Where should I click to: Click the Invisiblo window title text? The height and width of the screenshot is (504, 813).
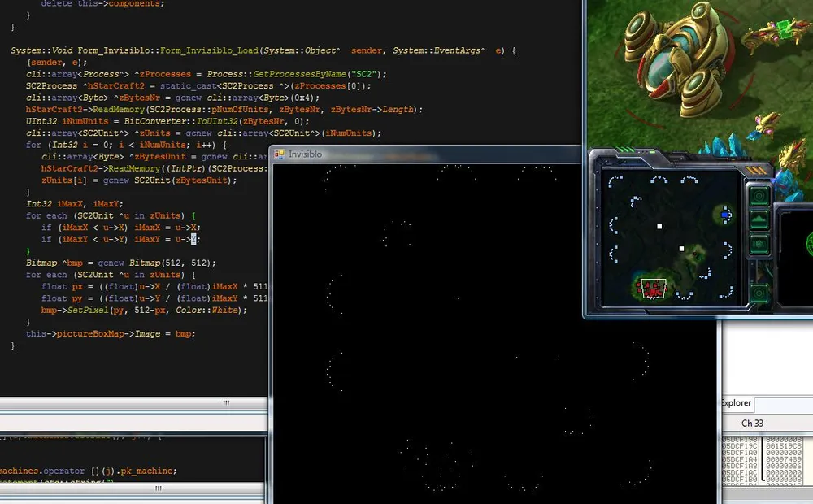tap(306, 154)
